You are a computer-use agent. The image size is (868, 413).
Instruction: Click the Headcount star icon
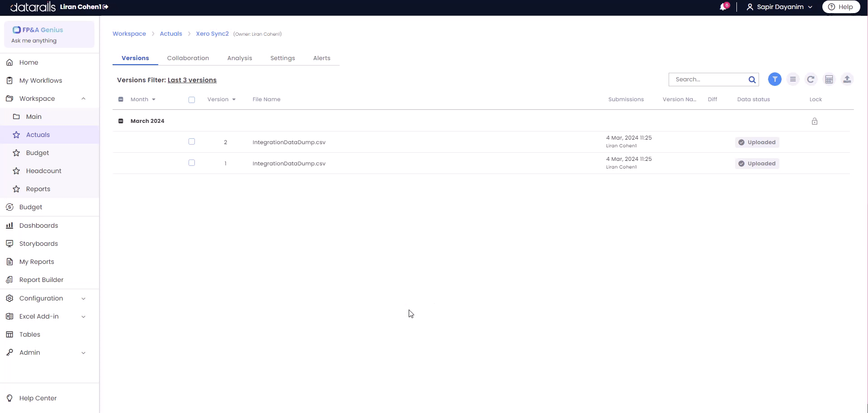coord(16,171)
